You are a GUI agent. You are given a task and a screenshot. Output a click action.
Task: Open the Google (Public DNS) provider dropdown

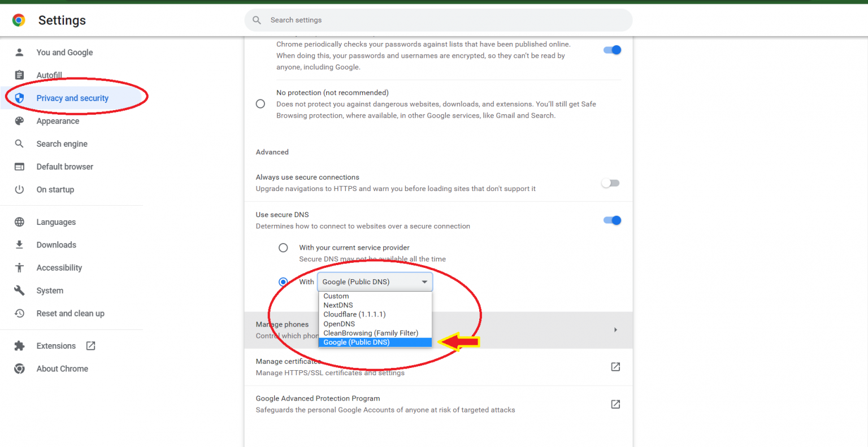point(375,282)
